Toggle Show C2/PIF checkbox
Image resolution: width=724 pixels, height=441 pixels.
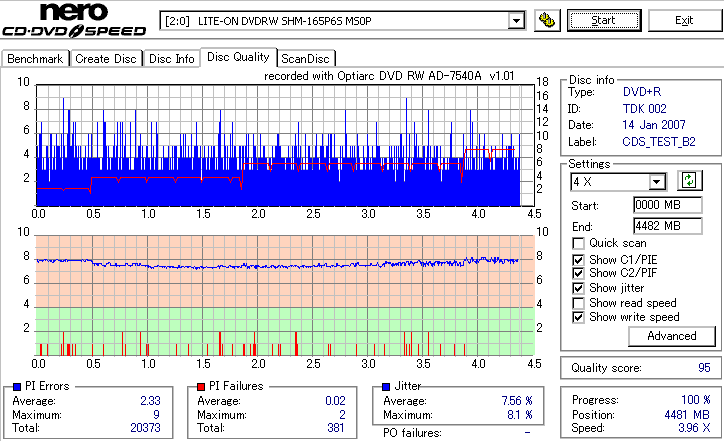coord(578,273)
